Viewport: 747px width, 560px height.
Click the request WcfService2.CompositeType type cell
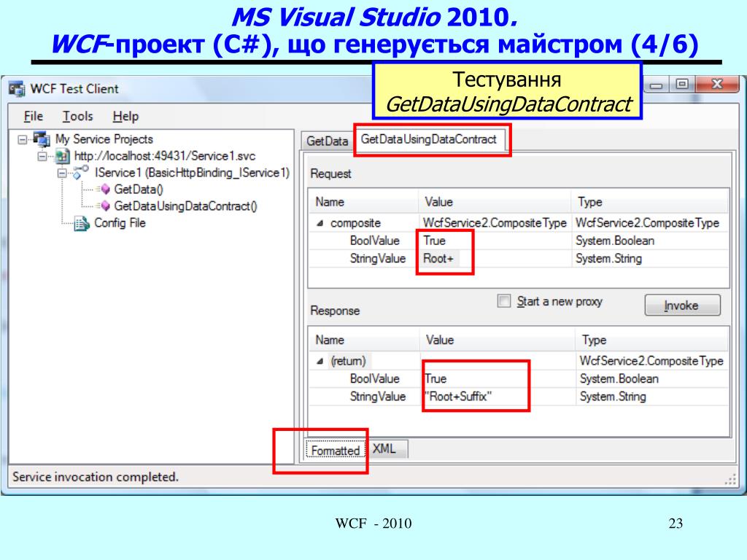click(648, 223)
